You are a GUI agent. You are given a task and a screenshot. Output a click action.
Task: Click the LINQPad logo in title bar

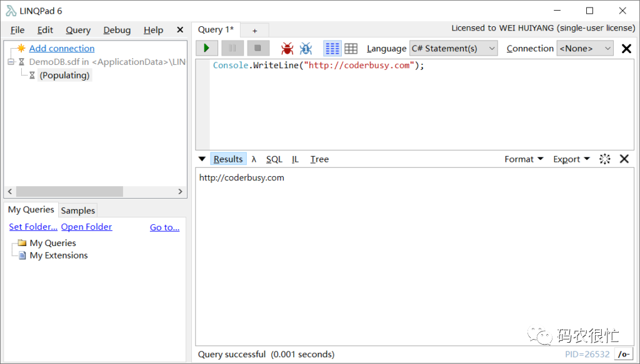11,11
